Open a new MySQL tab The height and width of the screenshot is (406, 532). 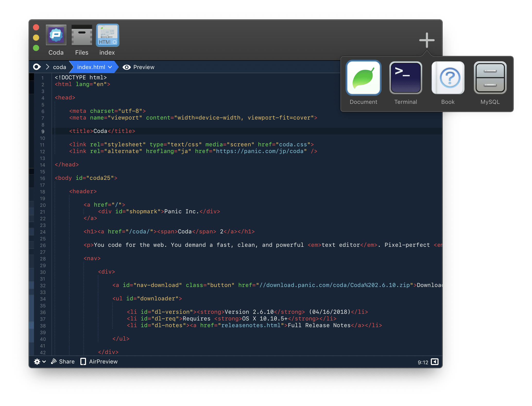tap(490, 78)
